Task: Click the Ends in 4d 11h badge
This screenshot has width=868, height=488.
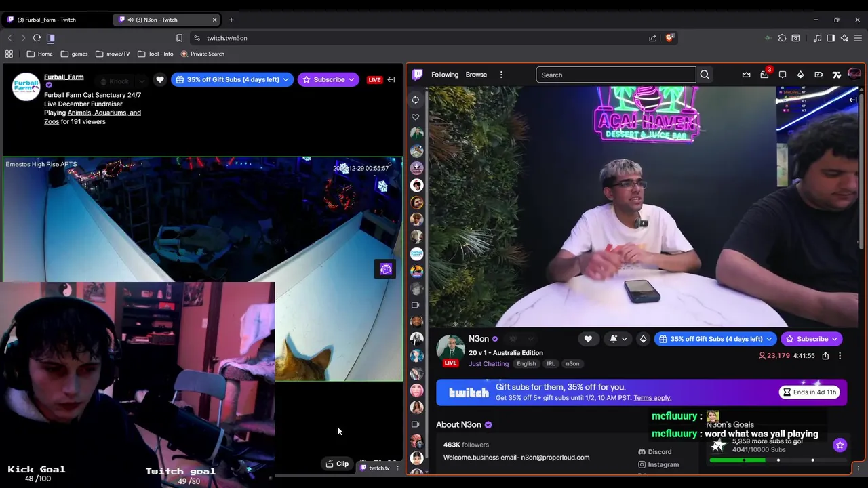Action: point(810,392)
